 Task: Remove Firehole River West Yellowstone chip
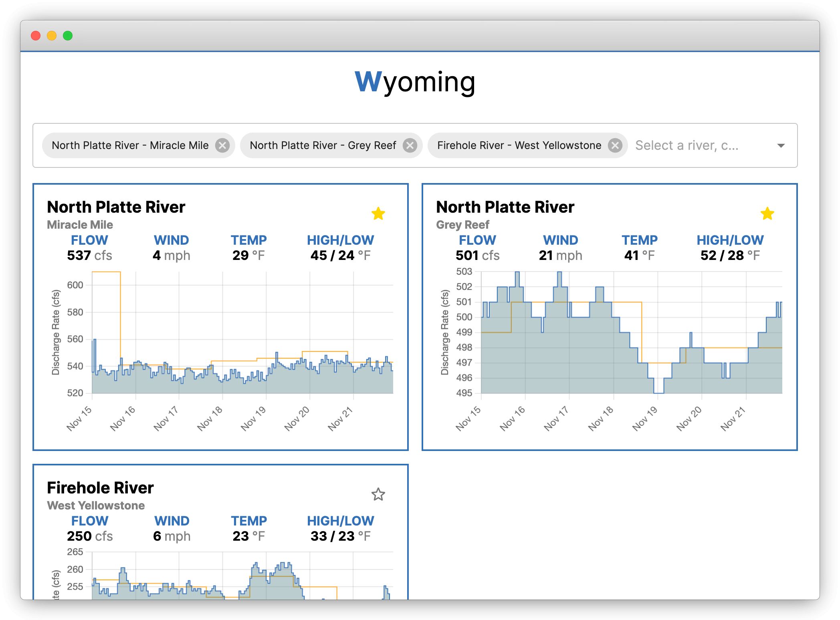[615, 145]
